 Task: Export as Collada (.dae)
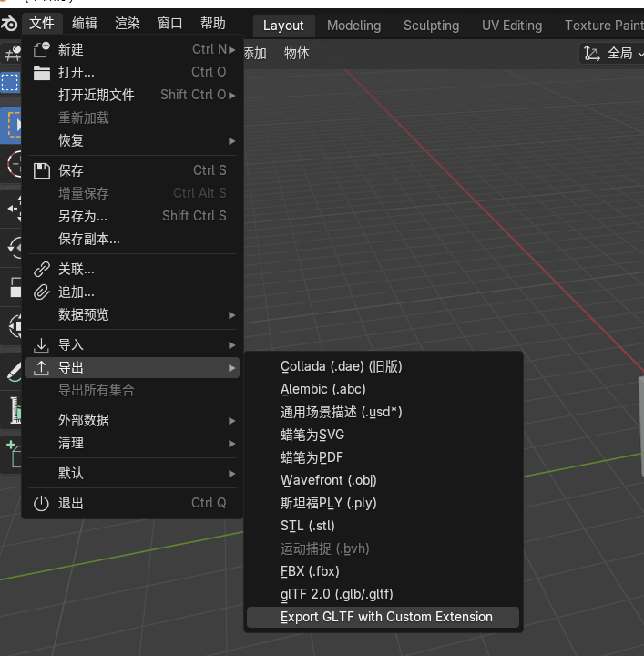click(x=383, y=366)
